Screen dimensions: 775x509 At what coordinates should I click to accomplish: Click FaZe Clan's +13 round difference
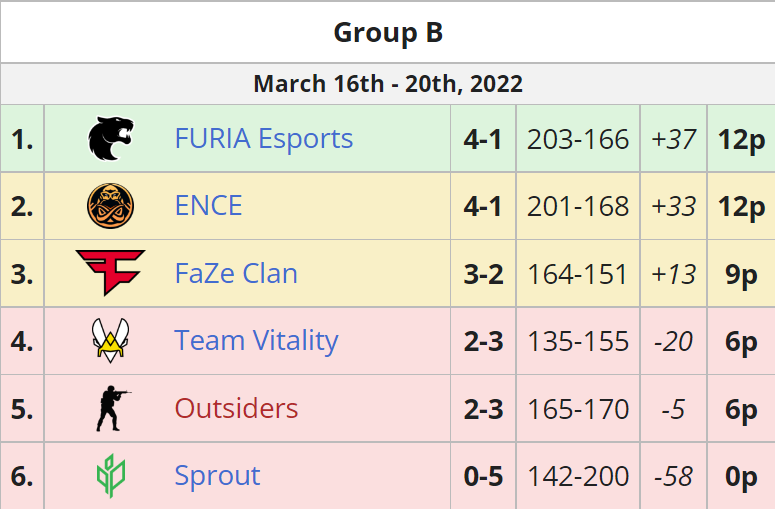(x=673, y=273)
